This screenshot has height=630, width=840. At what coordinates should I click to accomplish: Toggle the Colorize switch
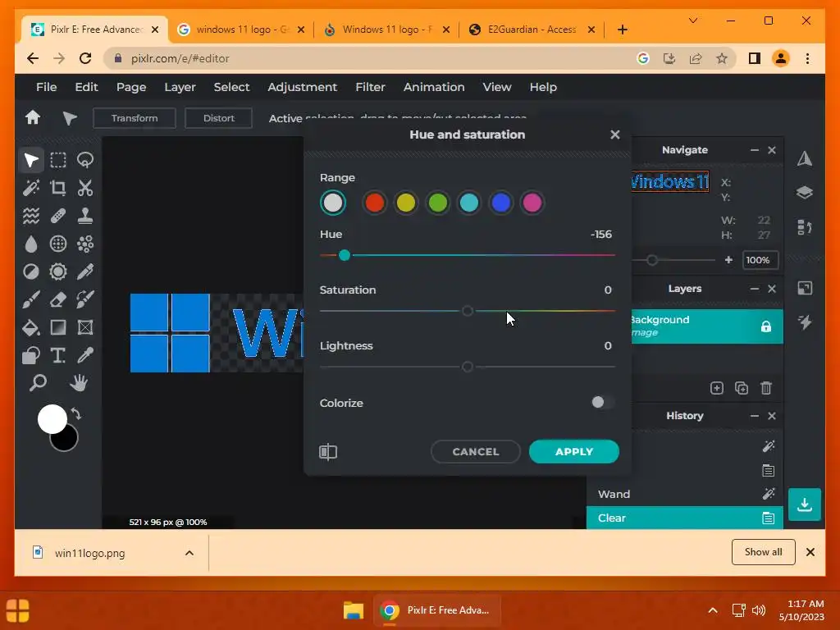coord(602,402)
